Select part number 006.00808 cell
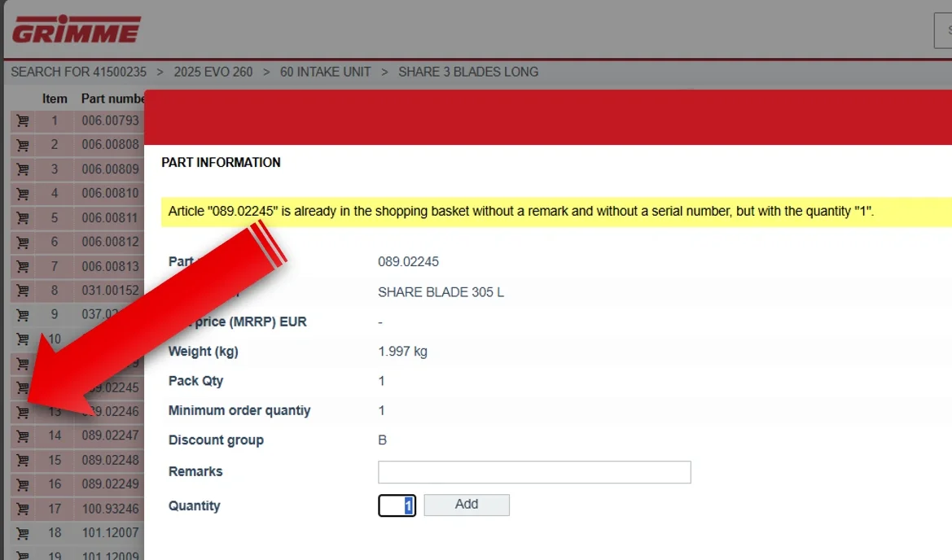 pyautogui.click(x=111, y=144)
